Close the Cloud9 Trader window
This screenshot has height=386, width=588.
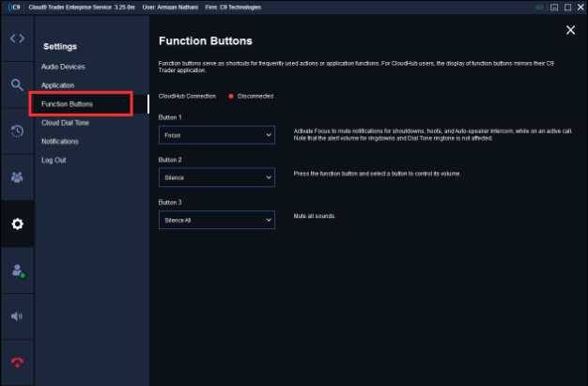[x=580, y=8]
